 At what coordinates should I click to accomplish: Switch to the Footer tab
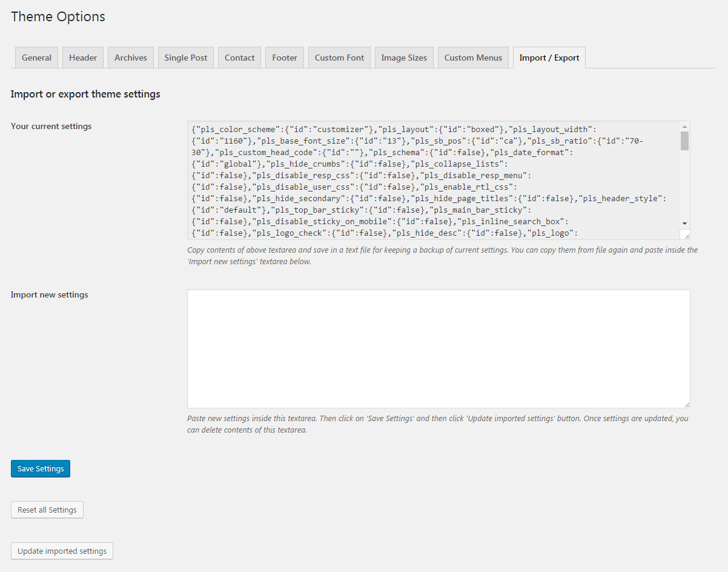click(285, 58)
